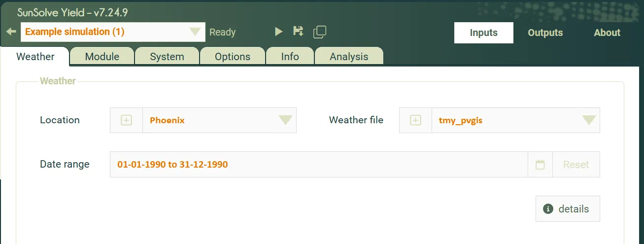Switch to the Module tab
644x244 pixels.
click(102, 57)
